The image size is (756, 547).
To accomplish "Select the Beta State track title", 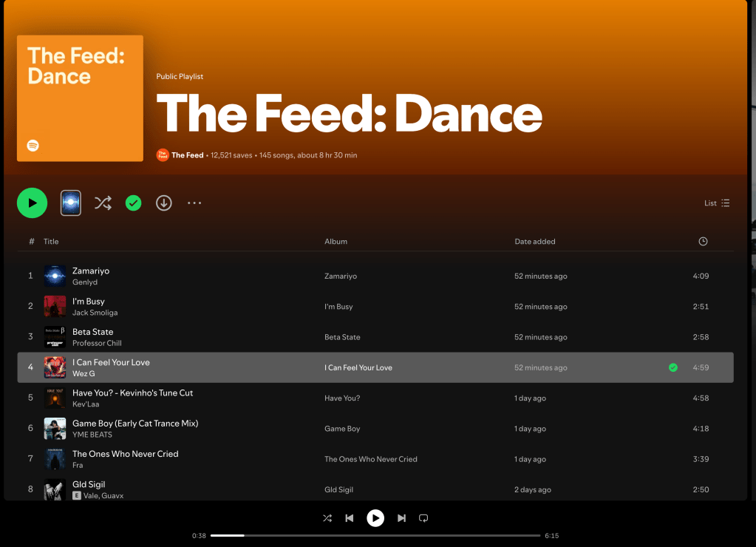I will [92, 332].
